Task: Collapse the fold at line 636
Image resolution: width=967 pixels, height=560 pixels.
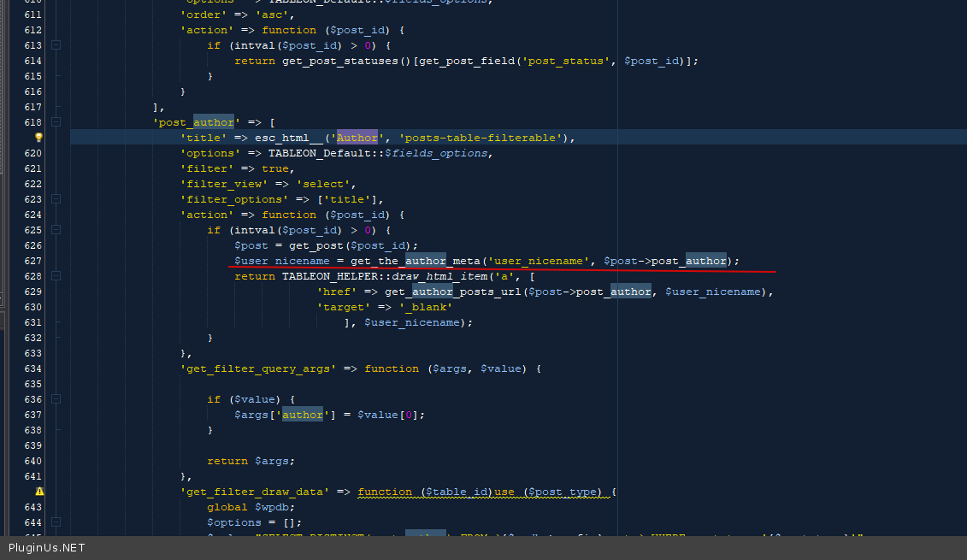Action: point(56,399)
